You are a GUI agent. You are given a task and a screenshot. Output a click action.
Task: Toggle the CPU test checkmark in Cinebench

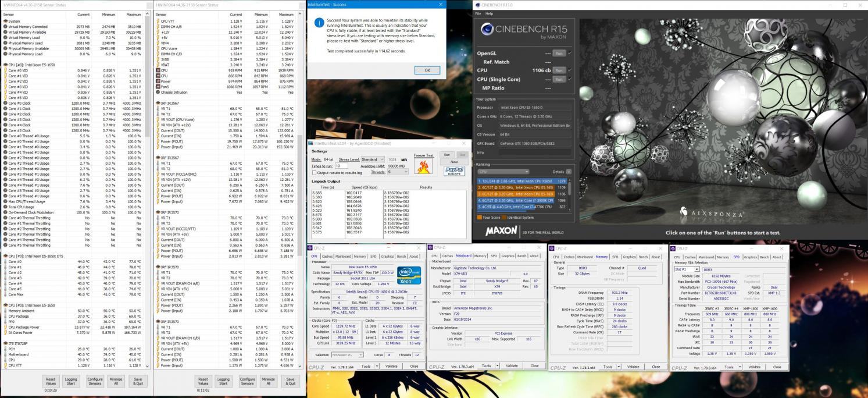570,70
